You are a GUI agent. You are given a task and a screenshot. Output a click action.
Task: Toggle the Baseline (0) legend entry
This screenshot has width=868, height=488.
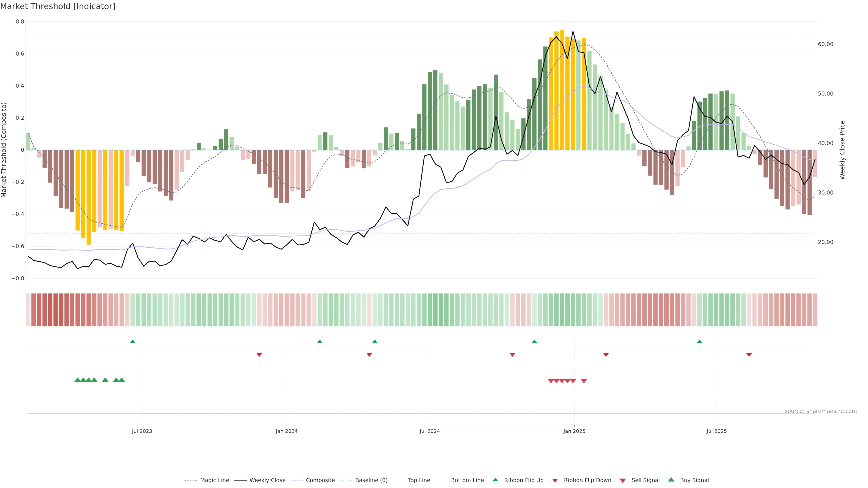tap(371, 480)
